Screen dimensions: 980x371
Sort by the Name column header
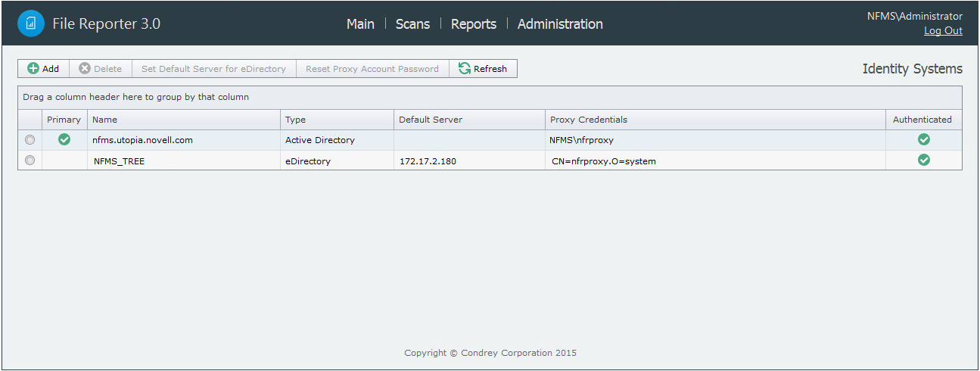105,120
